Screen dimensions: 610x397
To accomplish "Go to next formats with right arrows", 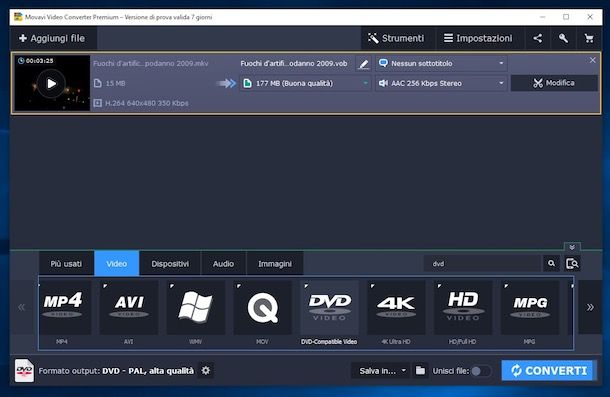I will pyautogui.click(x=590, y=307).
